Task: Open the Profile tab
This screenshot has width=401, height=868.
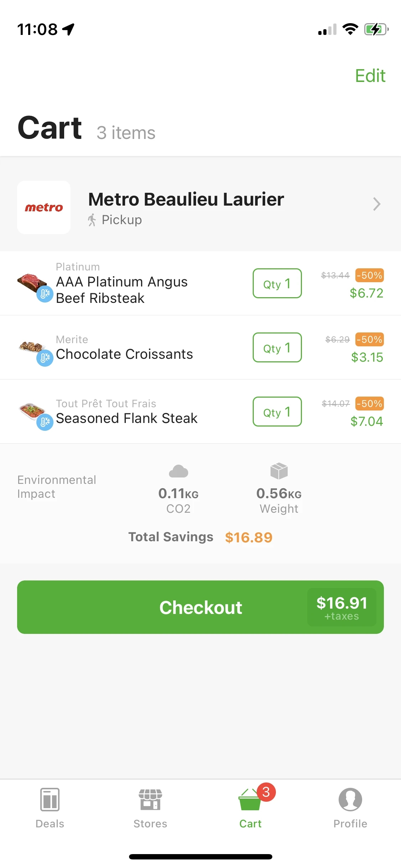Action: pyautogui.click(x=350, y=808)
